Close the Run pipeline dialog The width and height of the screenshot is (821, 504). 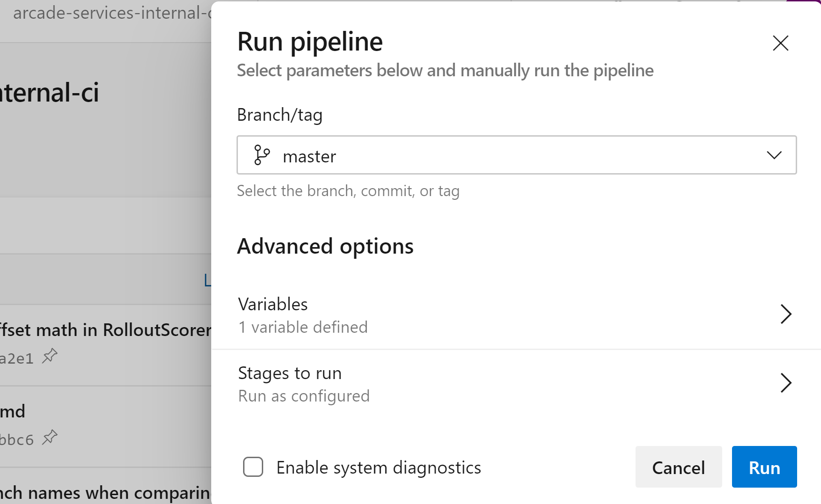pos(780,43)
